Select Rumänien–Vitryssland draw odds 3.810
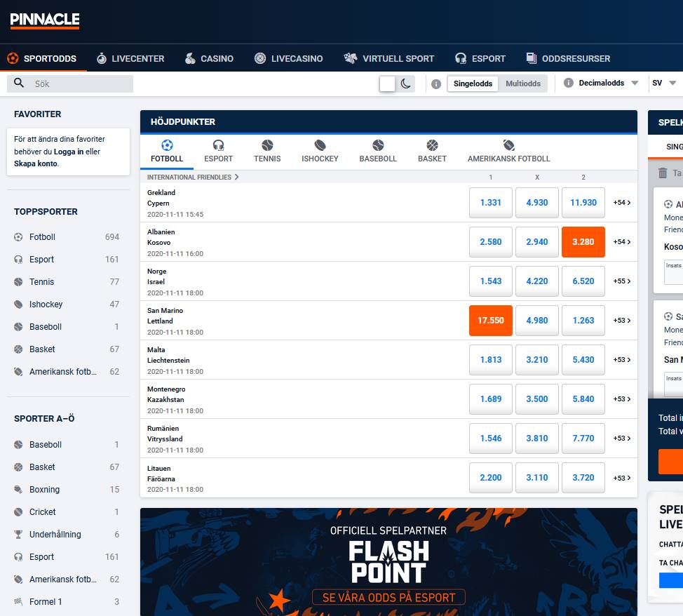The height and width of the screenshot is (616, 683). (536, 438)
